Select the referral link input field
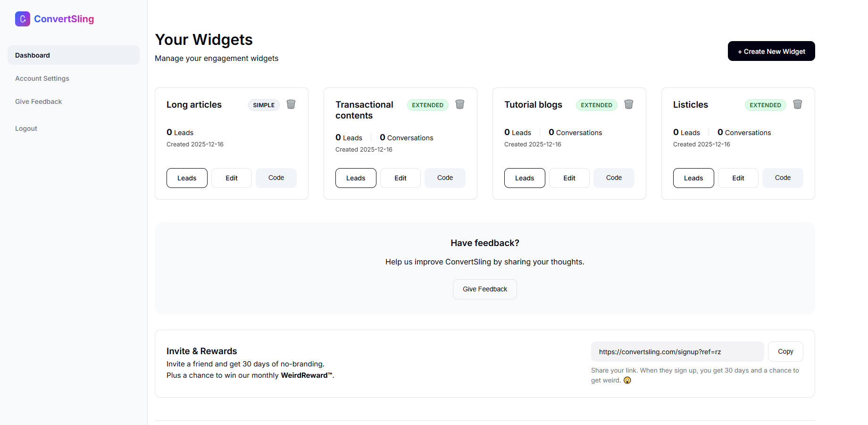Image resolution: width=868 pixels, height=425 pixels. [677, 351]
